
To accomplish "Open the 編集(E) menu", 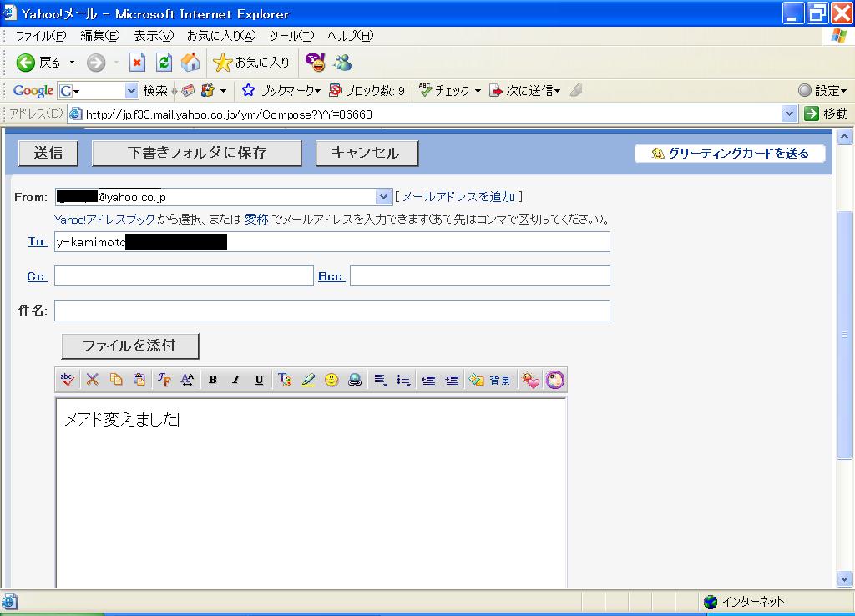I will point(100,36).
